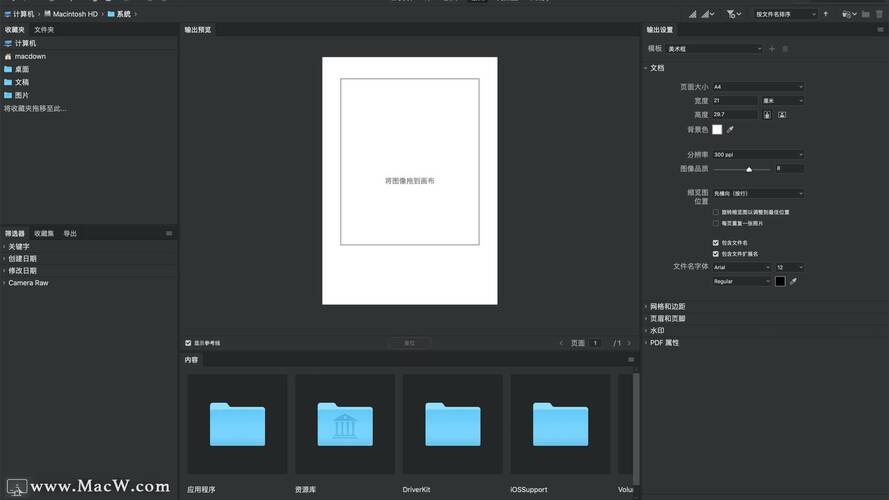The image size is (889, 500).
Task: Click the black font color swatch
Action: (780, 281)
